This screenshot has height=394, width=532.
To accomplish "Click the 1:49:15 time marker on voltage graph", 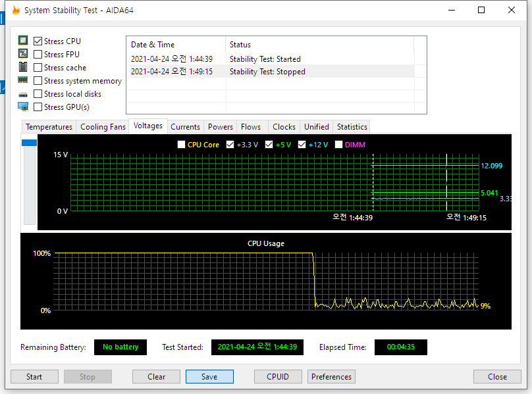I will [466, 217].
